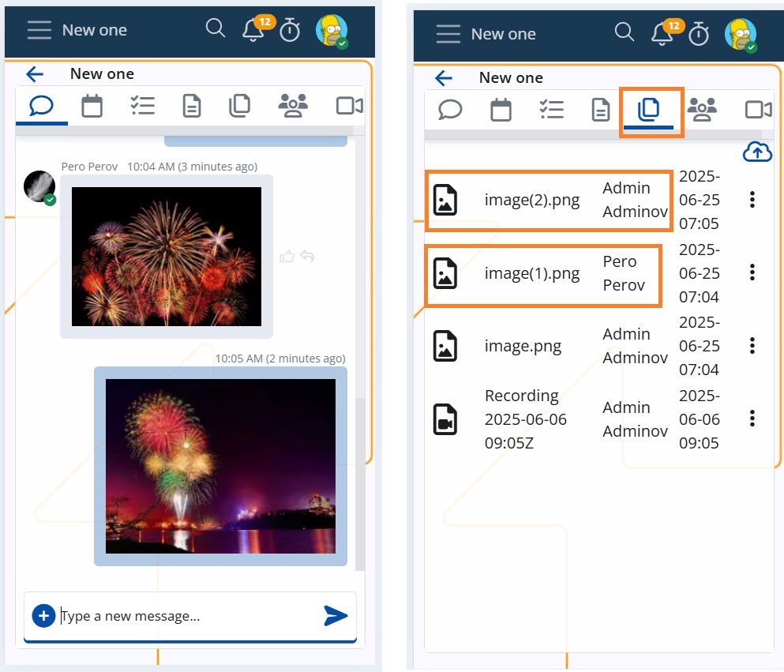Screen dimensions: 784x672
Task: Open hamburger menu in right files screen
Action: pos(448,34)
